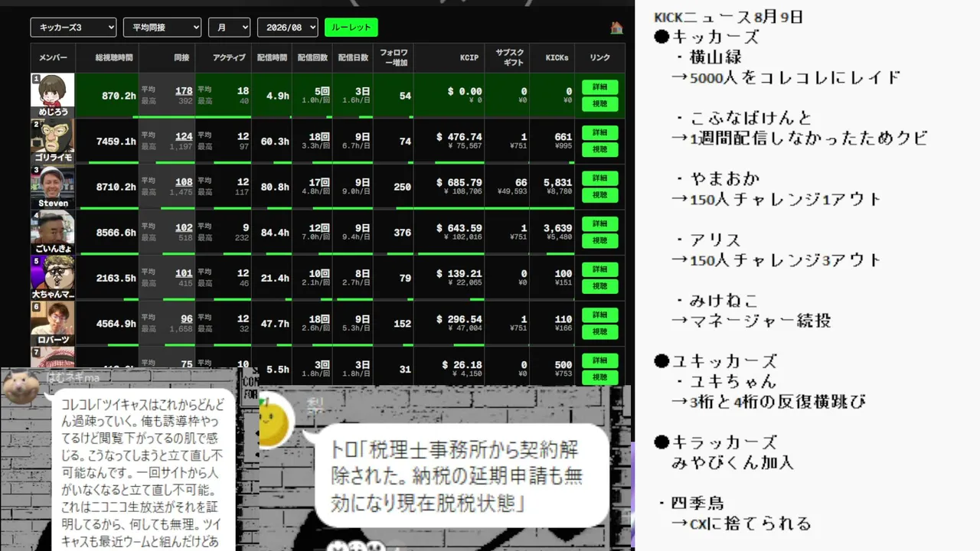Click 視聴 button in ごいんきょ row
The height and width of the screenshot is (551, 980).
click(x=599, y=240)
